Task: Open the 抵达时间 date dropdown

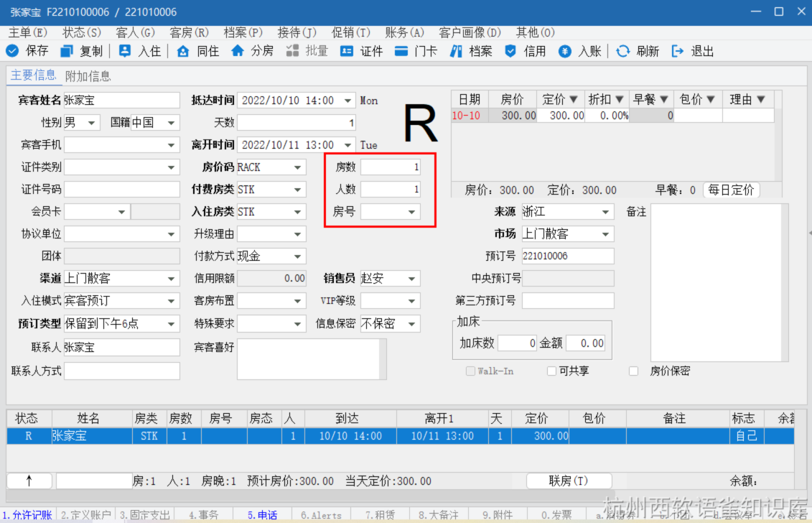Action: click(348, 101)
